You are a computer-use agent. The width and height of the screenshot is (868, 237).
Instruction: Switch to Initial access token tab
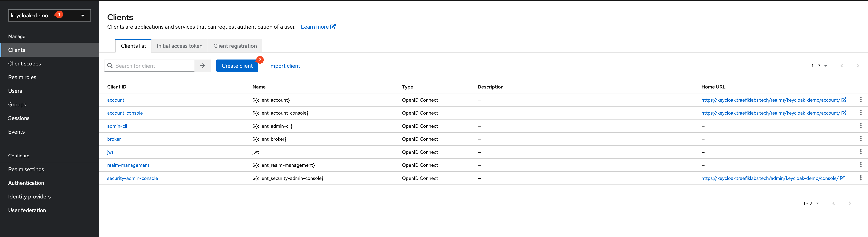click(x=179, y=46)
